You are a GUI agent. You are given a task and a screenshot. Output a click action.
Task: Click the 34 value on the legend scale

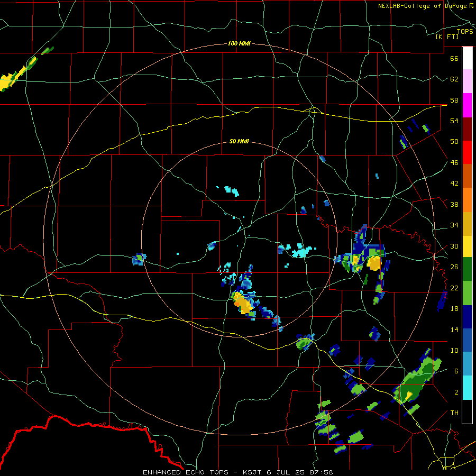click(454, 225)
